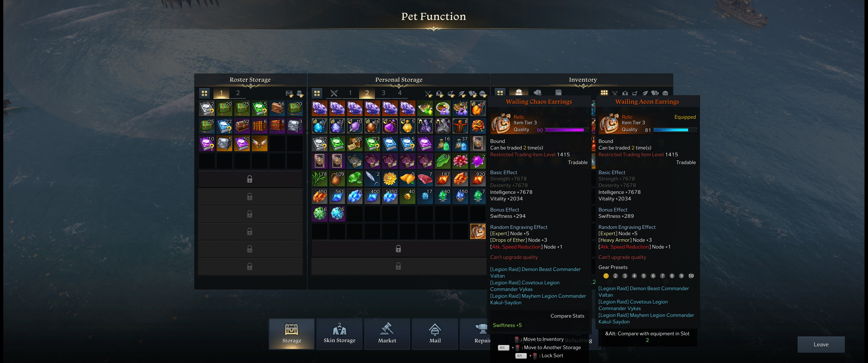Open Skin Storage from the bottom bar
Viewport: 868px width, 363px height.
click(339, 334)
